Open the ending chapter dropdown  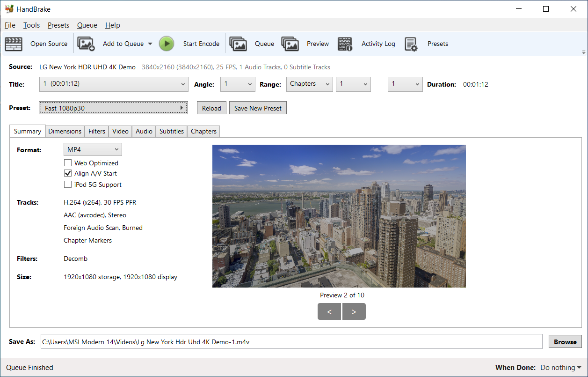405,84
